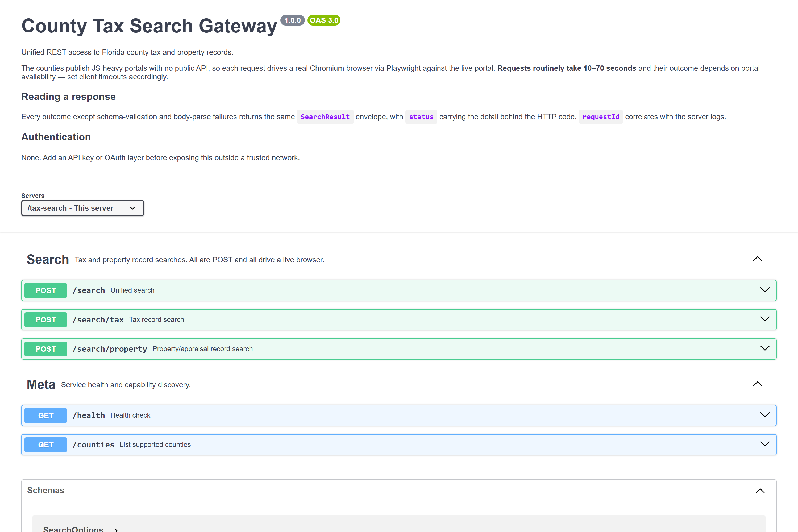Expand the GET /health row arrow

tap(765, 415)
